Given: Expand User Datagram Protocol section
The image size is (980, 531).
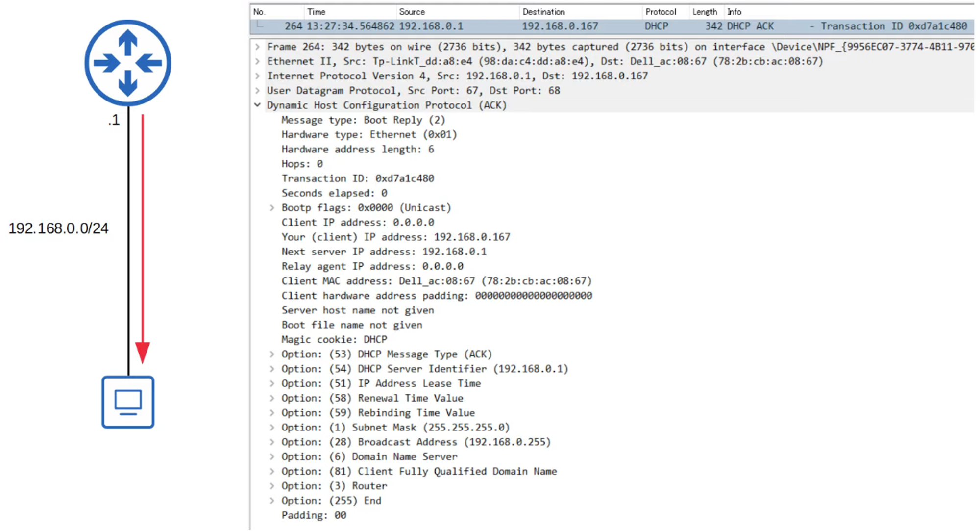Looking at the screenshot, I should pyautogui.click(x=258, y=91).
